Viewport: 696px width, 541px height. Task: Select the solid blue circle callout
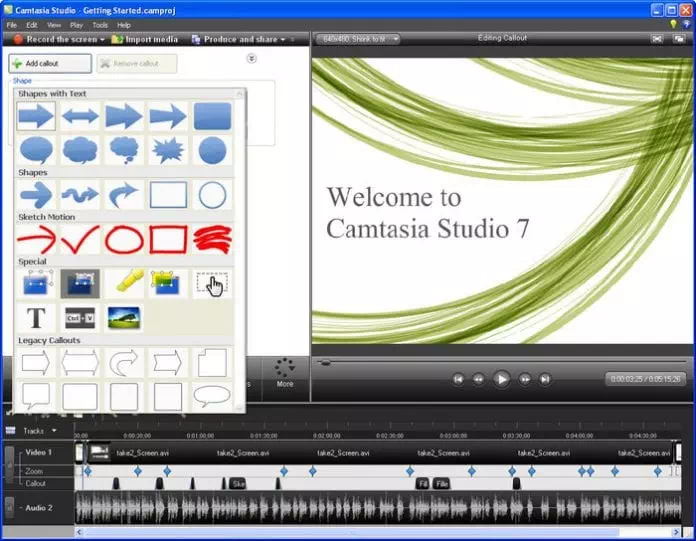point(212,150)
